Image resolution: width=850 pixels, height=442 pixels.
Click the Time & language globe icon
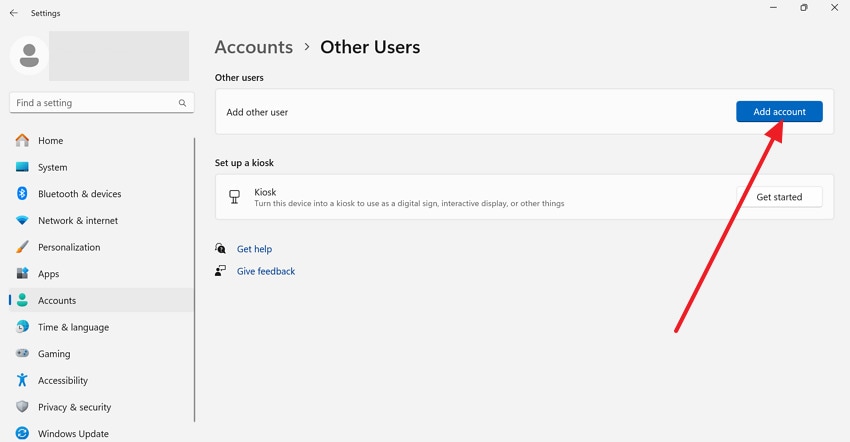click(22, 326)
